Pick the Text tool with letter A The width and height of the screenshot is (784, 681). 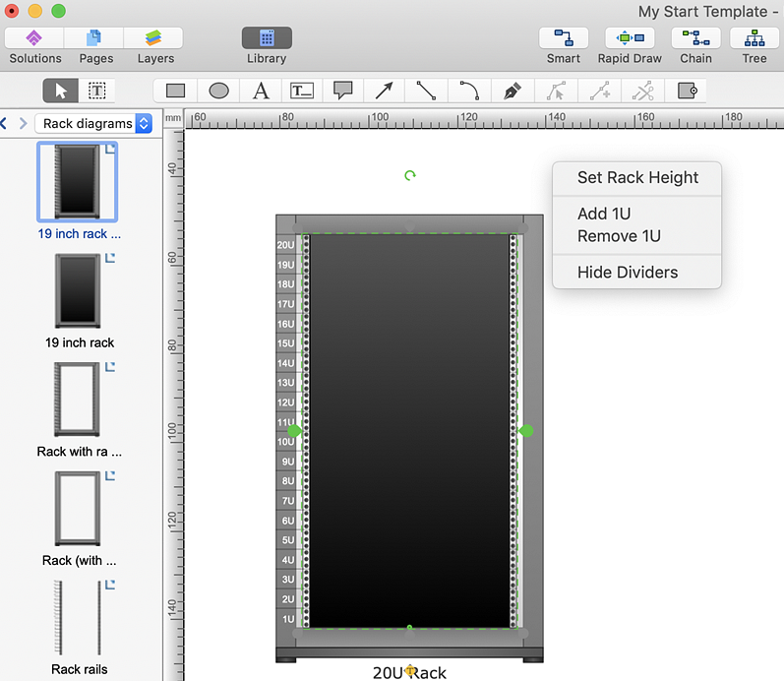click(x=261, y=91)
